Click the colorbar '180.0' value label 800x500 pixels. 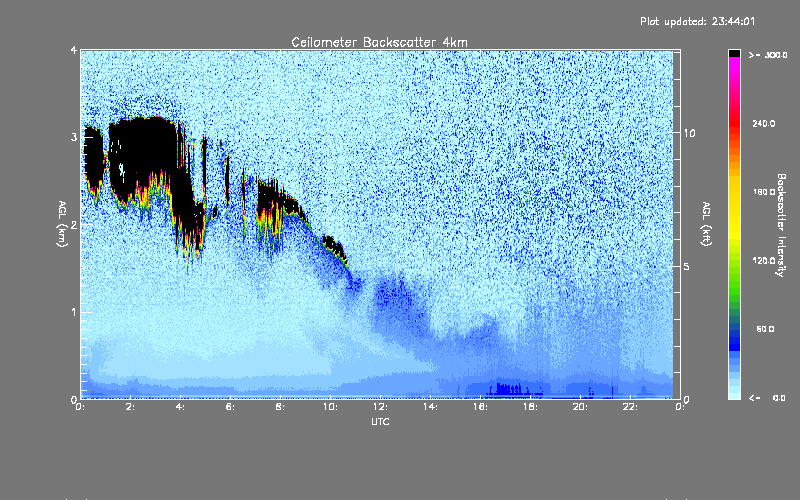pos(764,192)
